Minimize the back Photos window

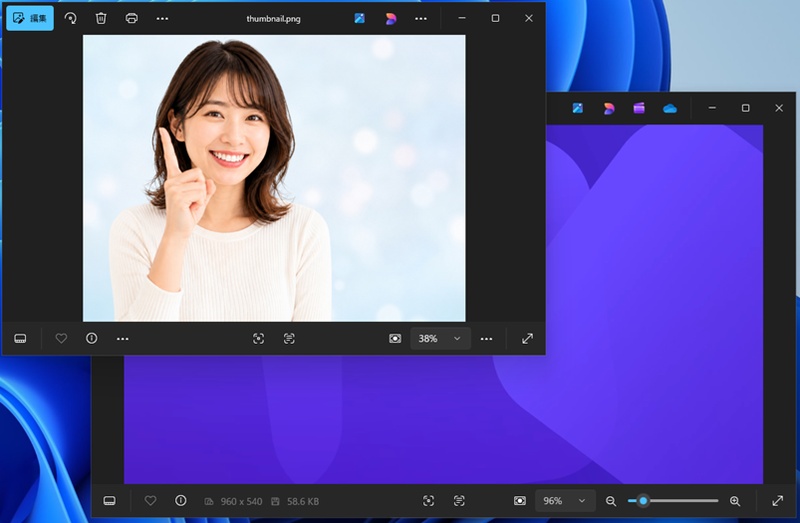click(x=712, y=108)
